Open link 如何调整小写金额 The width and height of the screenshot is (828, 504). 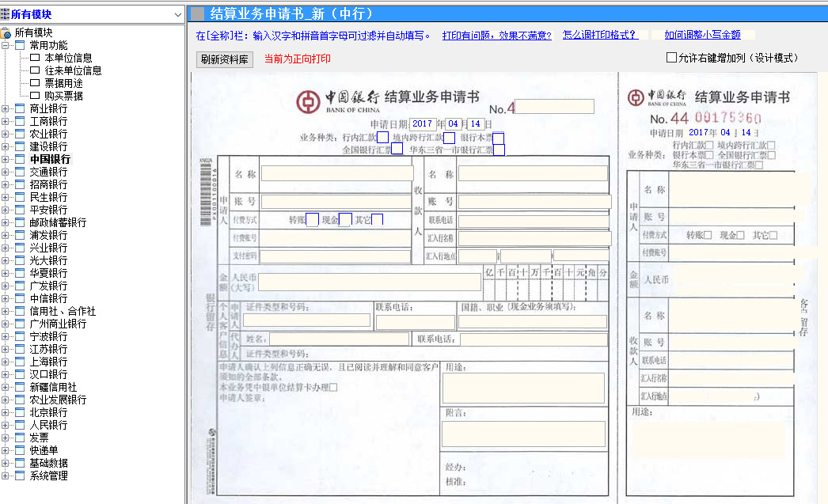[702, 35]
